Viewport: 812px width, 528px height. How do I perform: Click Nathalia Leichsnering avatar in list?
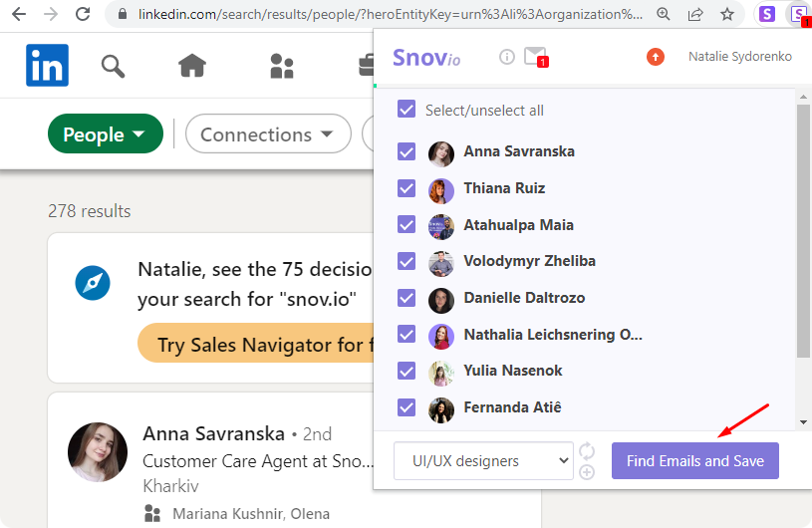click(x=441, y=337)
